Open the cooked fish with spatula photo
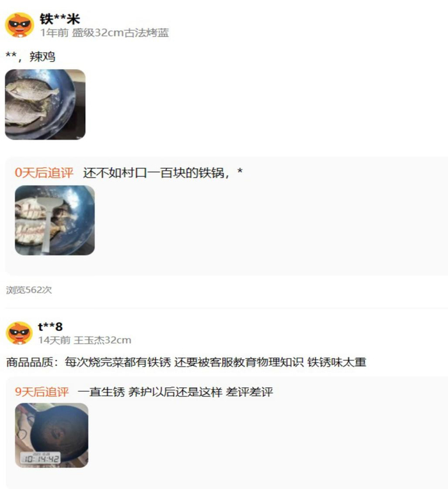The width and height of the screenshot is (448, 489). [55, 220]
